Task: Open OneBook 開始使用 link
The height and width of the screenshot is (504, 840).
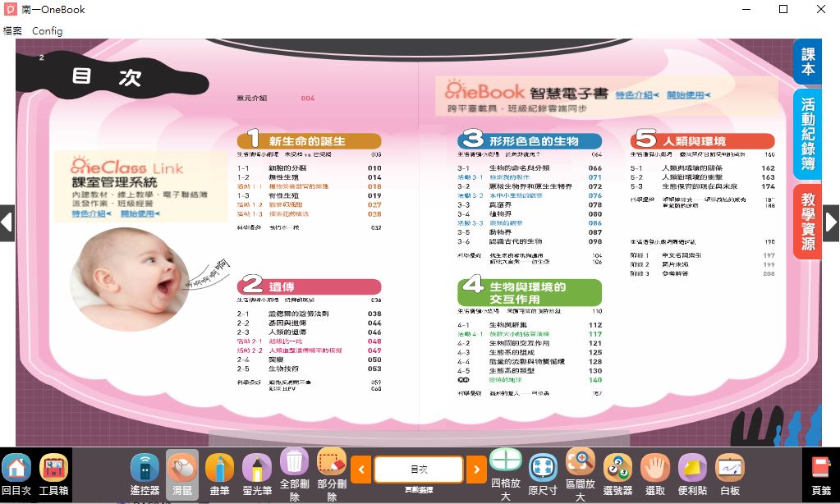Action: coord(688,94)
